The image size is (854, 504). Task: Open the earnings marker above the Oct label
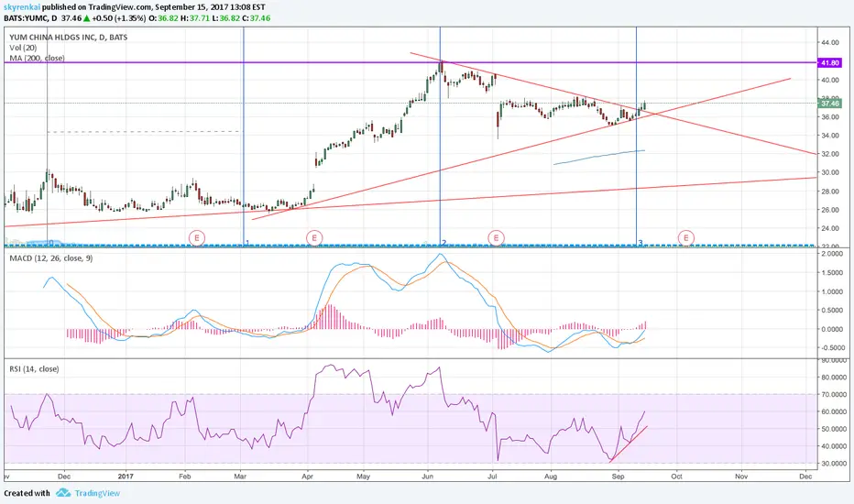685,237
